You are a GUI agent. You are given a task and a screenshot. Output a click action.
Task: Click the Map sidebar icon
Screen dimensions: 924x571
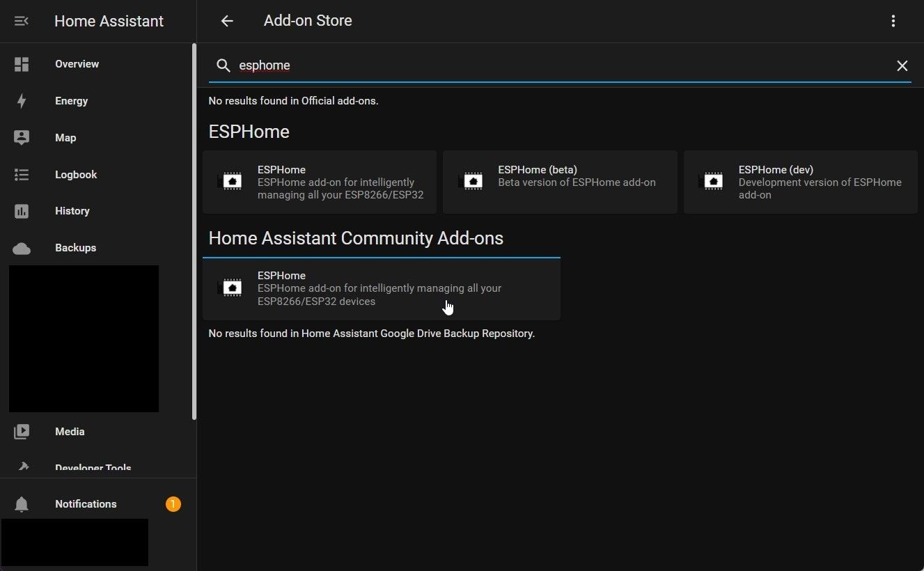(22, 138)
